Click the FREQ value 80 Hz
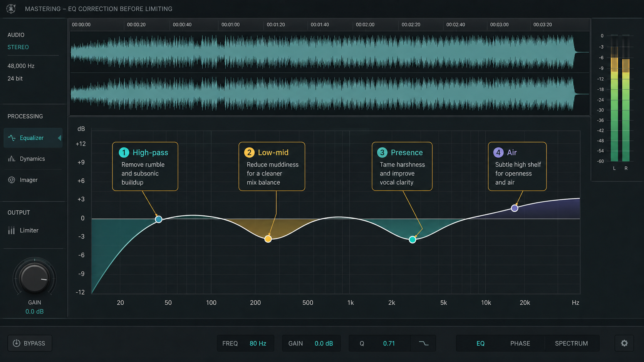Viewport: 644px width, 362px height. [258, 343]
